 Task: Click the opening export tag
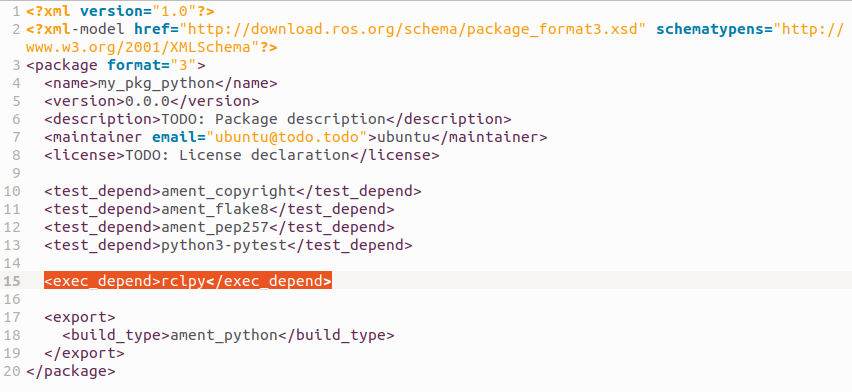[80, 317]
